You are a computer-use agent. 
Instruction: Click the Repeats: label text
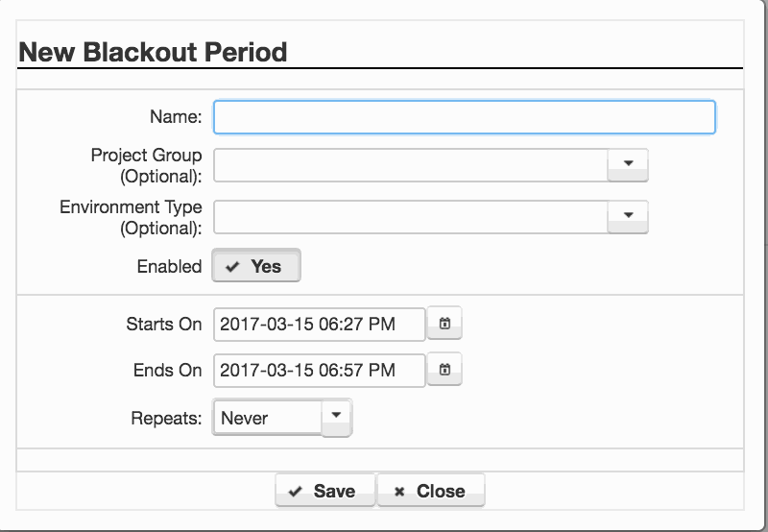point(166,419)
